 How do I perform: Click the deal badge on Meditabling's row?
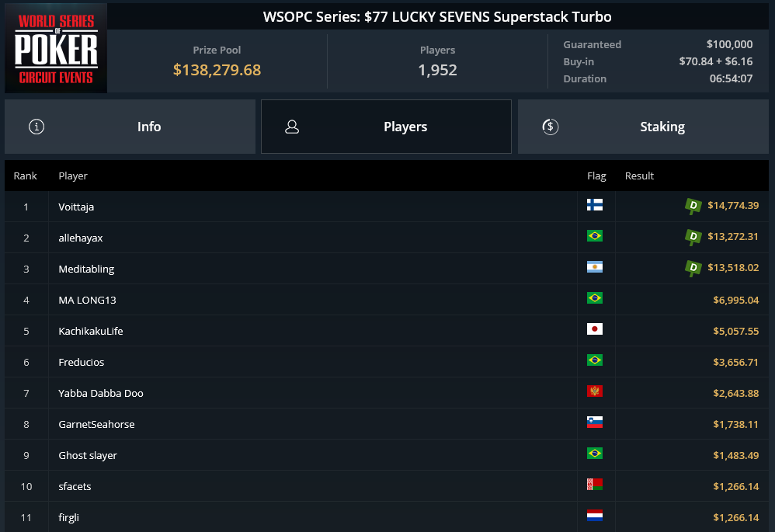point(693,268)
